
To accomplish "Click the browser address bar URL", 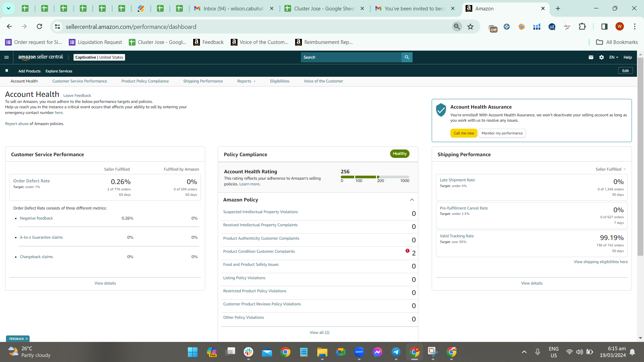I will [x=131, y=26].
